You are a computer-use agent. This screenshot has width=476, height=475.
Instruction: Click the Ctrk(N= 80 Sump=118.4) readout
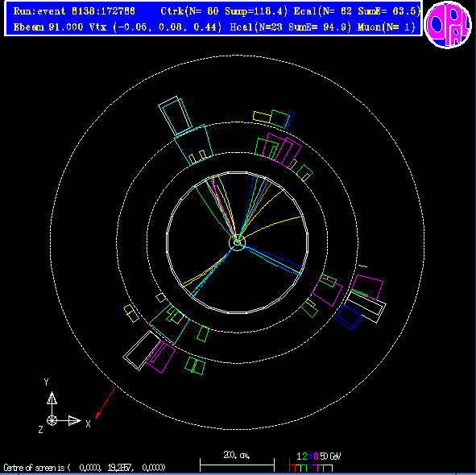pyautogui.click(x=224, y=11)
